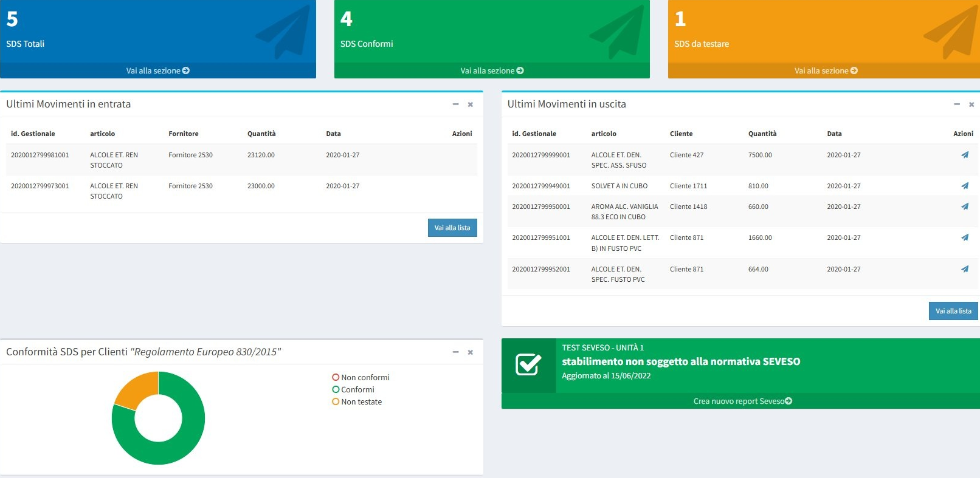Click quantity 1660.00 in uscita table
This screenshot has width=980, height=478.
[x=761, y=237]
